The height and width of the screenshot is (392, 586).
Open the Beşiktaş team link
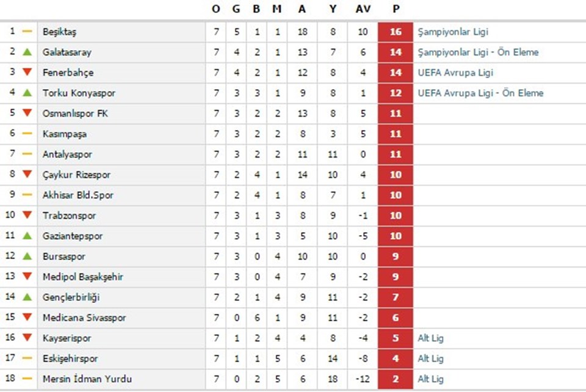tap(59, 32)
